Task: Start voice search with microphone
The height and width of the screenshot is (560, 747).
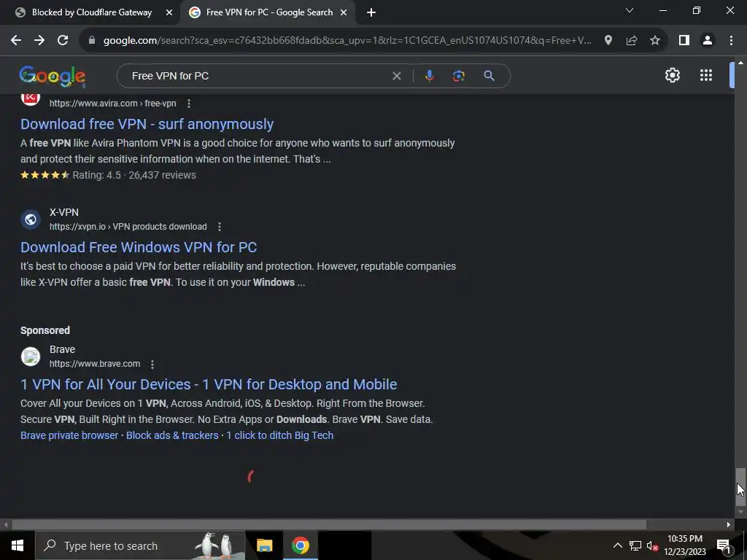Action: (x=429, y=76)
